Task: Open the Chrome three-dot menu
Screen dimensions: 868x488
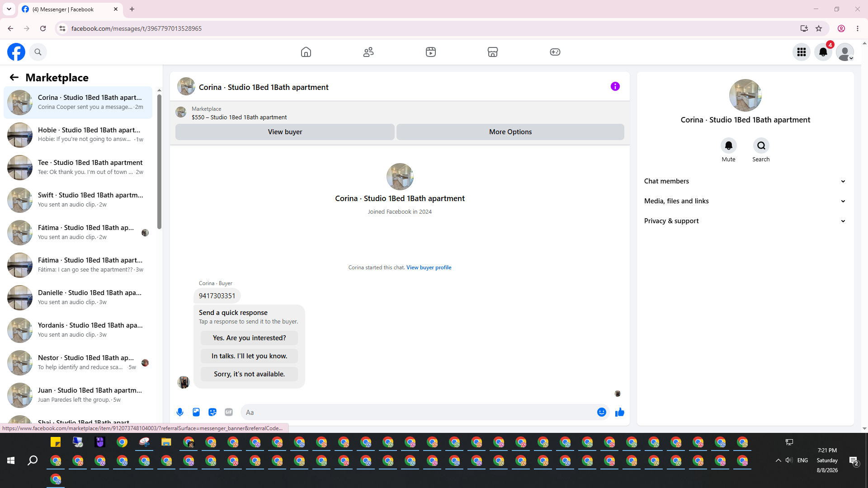Action: tap(858, 28)
